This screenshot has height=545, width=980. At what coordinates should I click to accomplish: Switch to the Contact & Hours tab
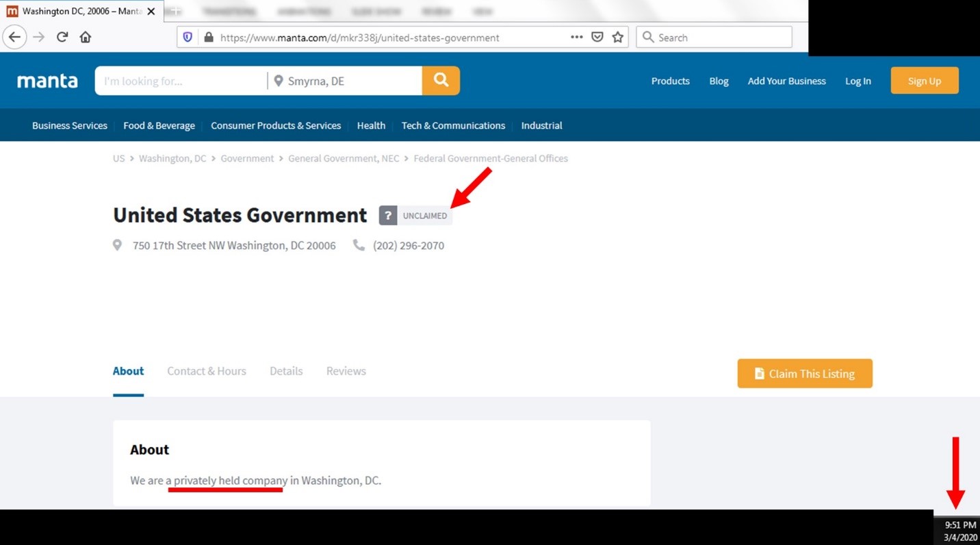[207, 371]
